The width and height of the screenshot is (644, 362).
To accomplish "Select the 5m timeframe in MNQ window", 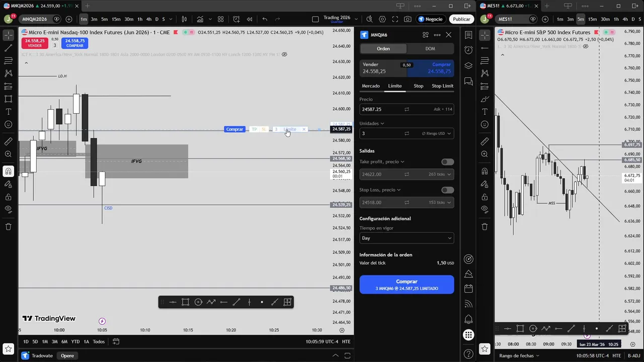I will tap(104, 19).
